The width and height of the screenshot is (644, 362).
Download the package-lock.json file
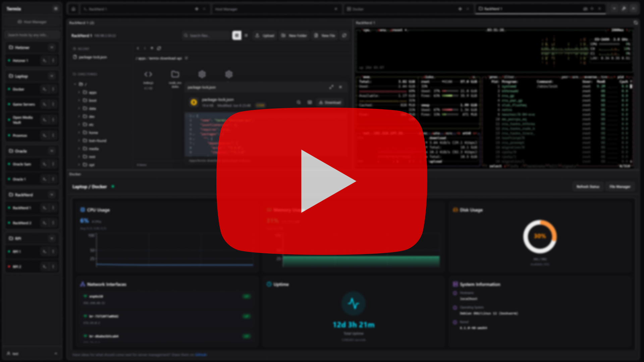point(330,102)
